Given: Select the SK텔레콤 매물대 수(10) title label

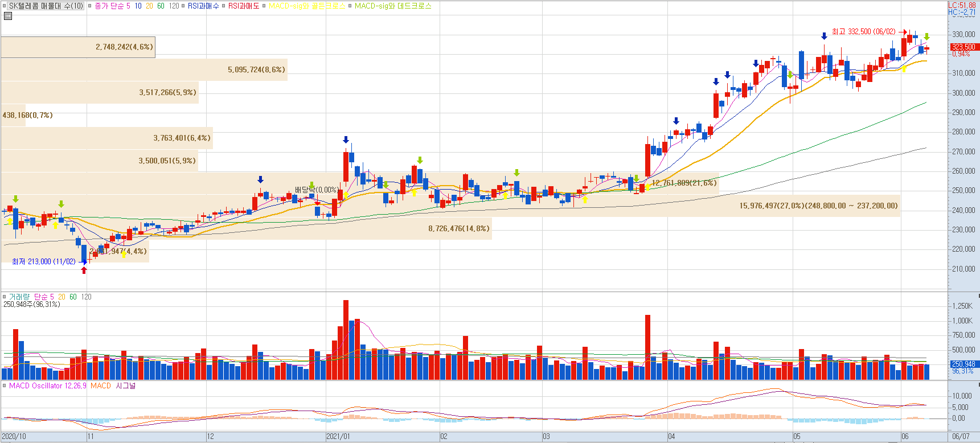Looking at the screenshot, I should click(x=46, y=6).
